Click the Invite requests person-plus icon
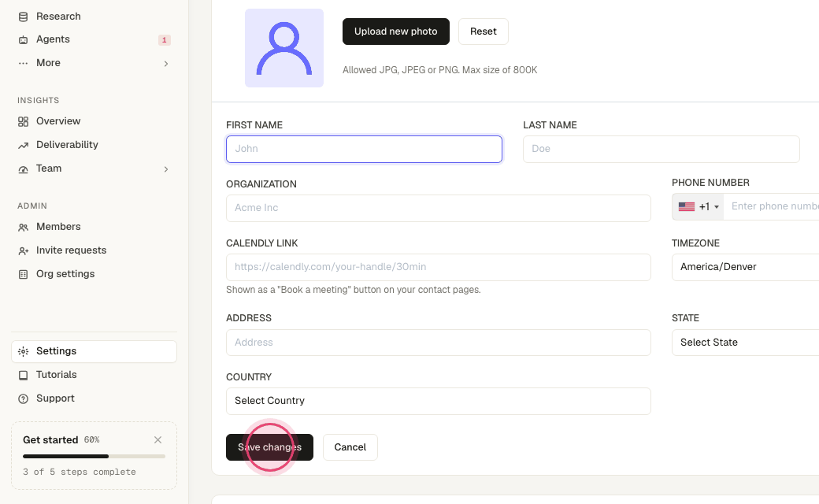Image resolution: width=819 pixels, height=504 pixels. pyautogui.click(x=23, y=250)
